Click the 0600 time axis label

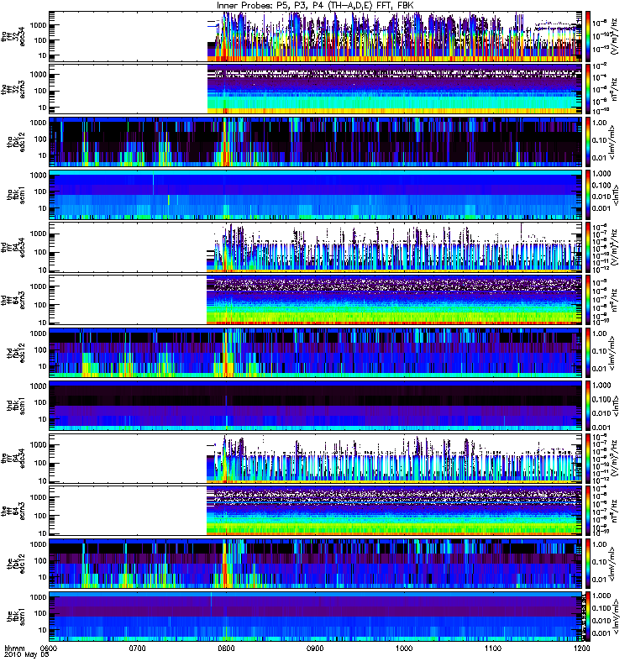click(49, 648)
